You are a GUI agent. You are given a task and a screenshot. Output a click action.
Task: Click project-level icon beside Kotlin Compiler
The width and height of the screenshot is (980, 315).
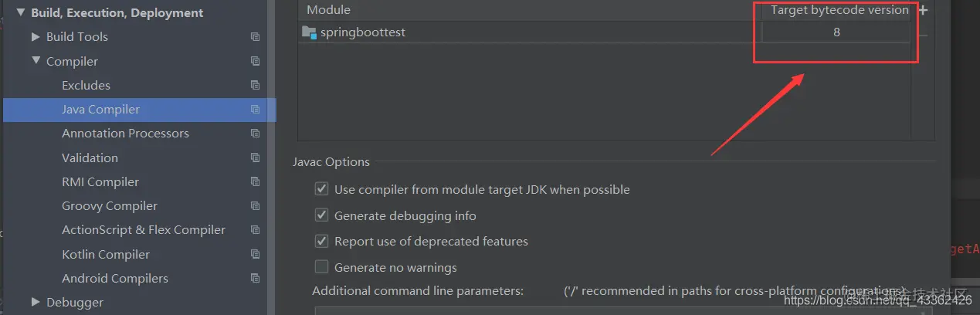(255, 255)
